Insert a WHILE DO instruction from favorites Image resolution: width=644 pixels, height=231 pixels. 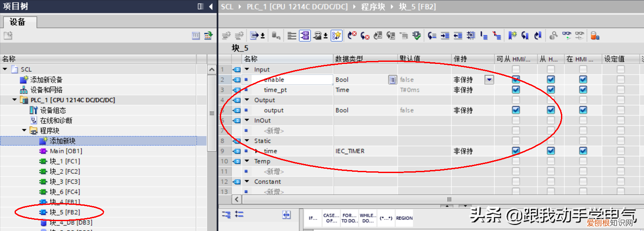coord(367,218)
